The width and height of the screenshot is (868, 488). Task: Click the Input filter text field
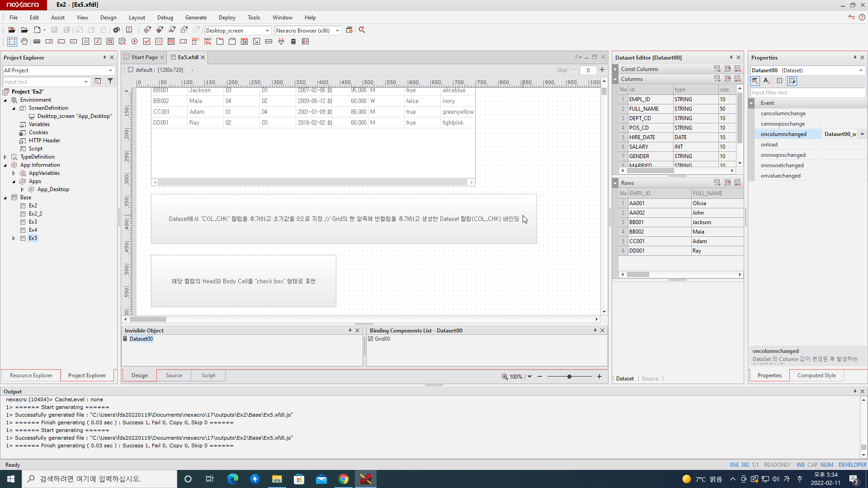[x=807, y=93]
